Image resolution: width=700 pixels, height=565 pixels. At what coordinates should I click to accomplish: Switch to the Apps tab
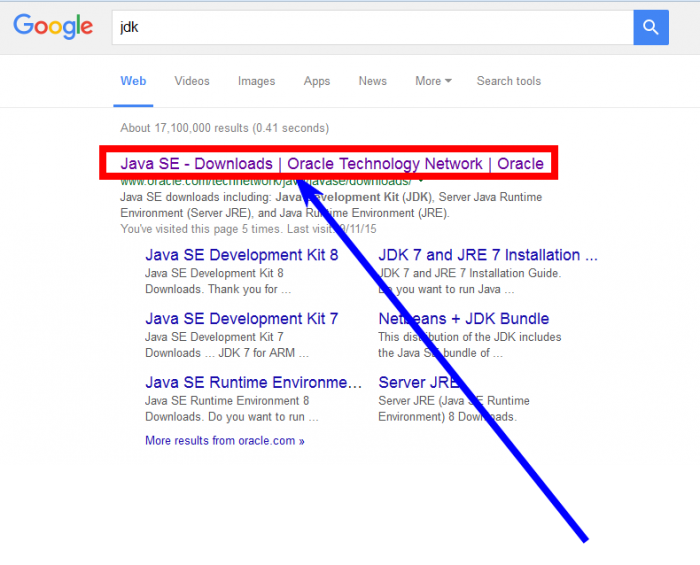[x=317, y=81]
